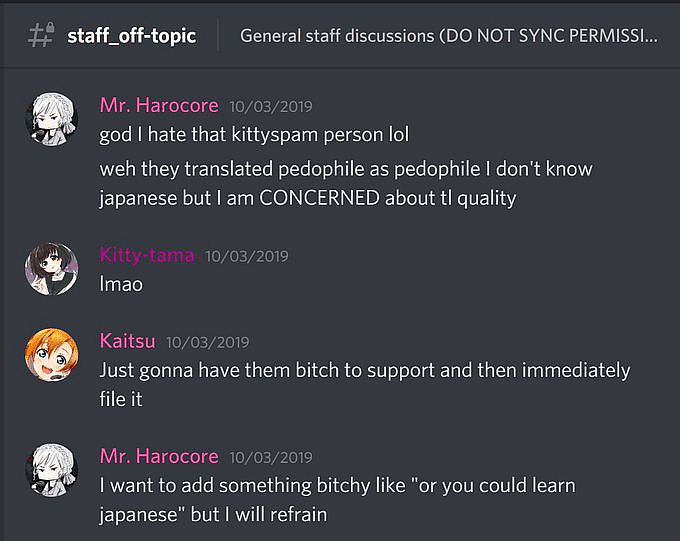
Task: Click the message about translation quality concerns
Action: [345, 183]
